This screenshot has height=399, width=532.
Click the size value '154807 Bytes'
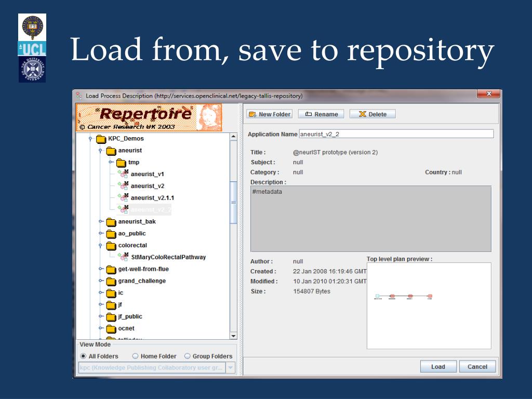[x=312, y=291]
